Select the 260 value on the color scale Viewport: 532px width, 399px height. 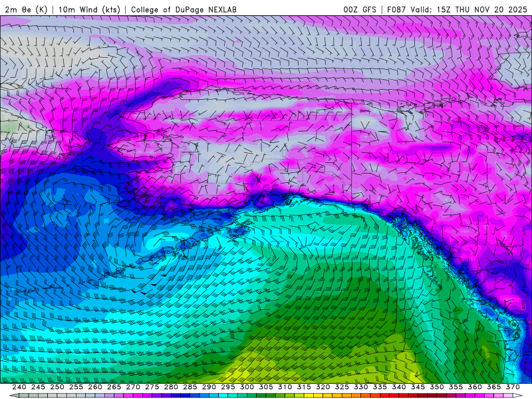95,387
